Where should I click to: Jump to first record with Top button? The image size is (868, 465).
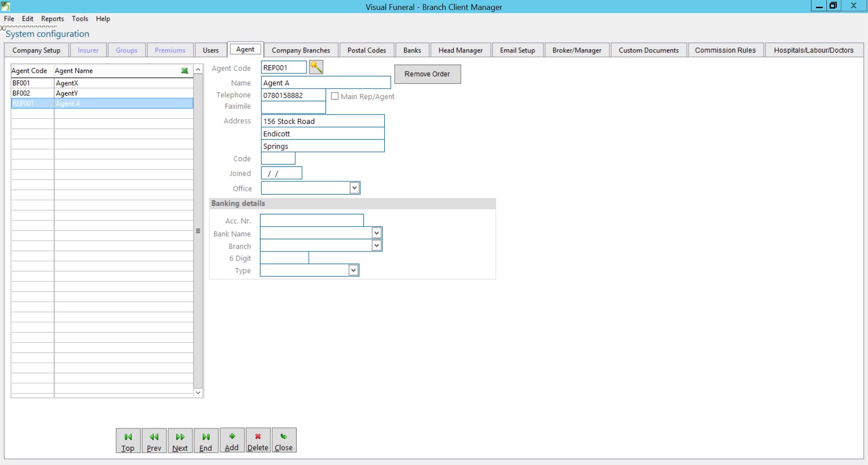[128, 441]
